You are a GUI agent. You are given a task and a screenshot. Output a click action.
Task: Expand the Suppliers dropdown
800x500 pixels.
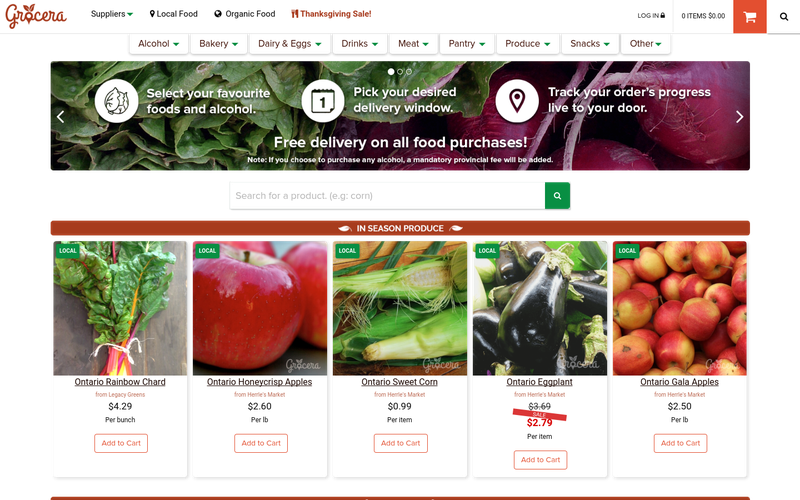pos(112,14)
